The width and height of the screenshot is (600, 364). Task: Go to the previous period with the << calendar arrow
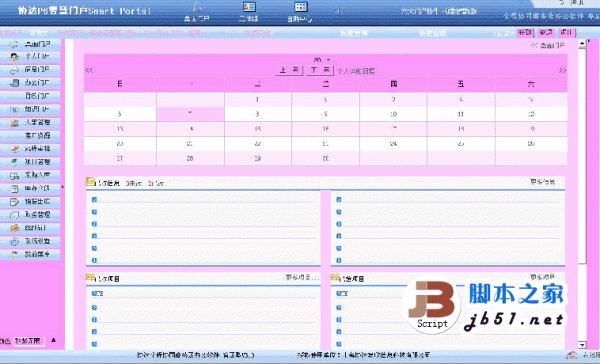tap(89, 70)
